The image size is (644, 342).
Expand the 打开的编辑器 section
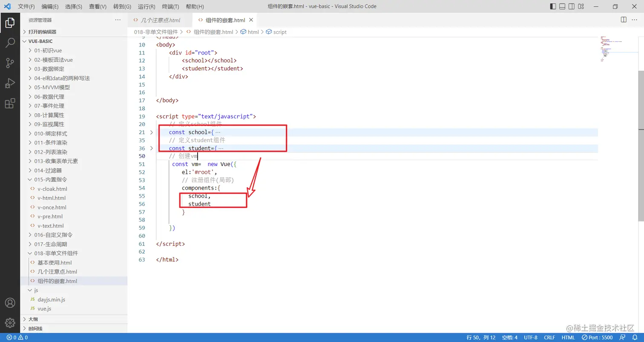(74, 32)
